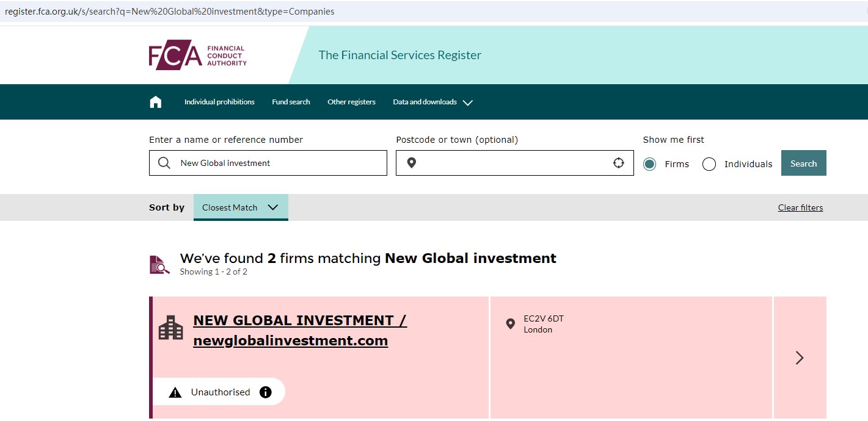Viewport: 868px width, 421px height.
Task: Open Unauthorised info icon tooltip
Action: tap(266, 392)
